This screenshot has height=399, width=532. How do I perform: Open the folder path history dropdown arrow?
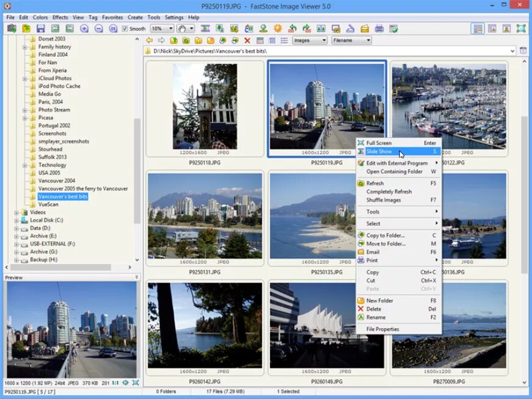tap(512, 51)
